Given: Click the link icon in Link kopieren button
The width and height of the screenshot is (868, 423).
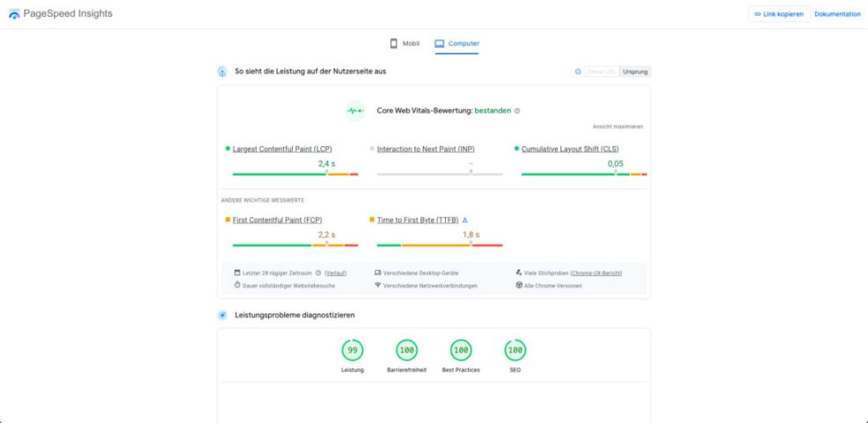Looking at the screenshot, I should pyautogui.click(x=757, y=14).
